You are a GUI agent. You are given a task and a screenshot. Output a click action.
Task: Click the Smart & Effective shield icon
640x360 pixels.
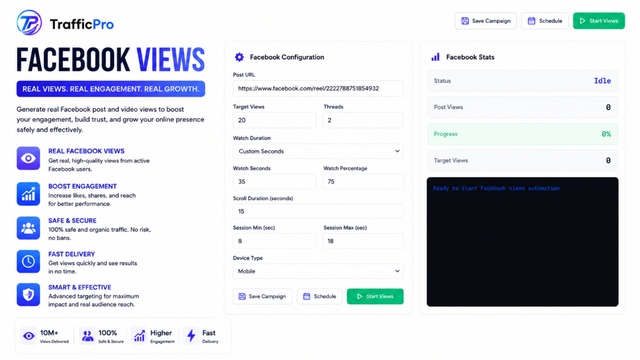coord(28,295)
